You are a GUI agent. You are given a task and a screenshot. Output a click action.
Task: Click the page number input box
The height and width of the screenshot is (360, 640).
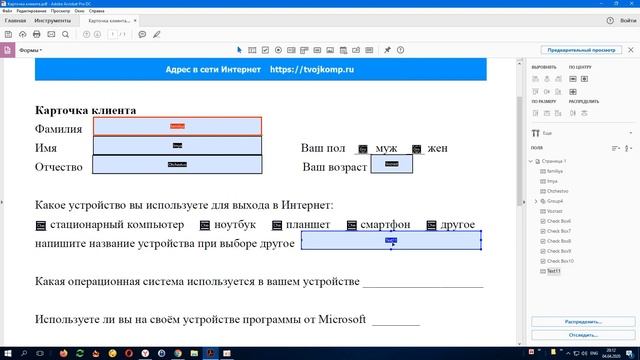click(x=113, y=34)
